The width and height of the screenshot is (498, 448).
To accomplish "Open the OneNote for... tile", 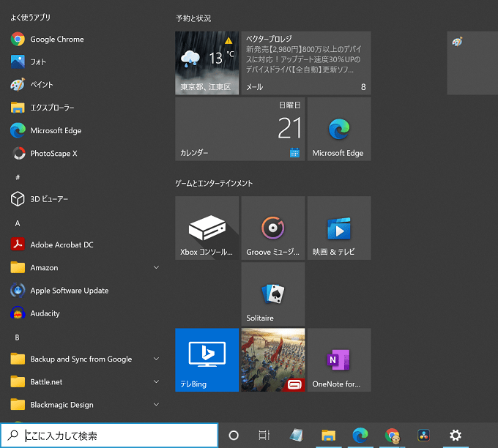I will tap(339, 360).
